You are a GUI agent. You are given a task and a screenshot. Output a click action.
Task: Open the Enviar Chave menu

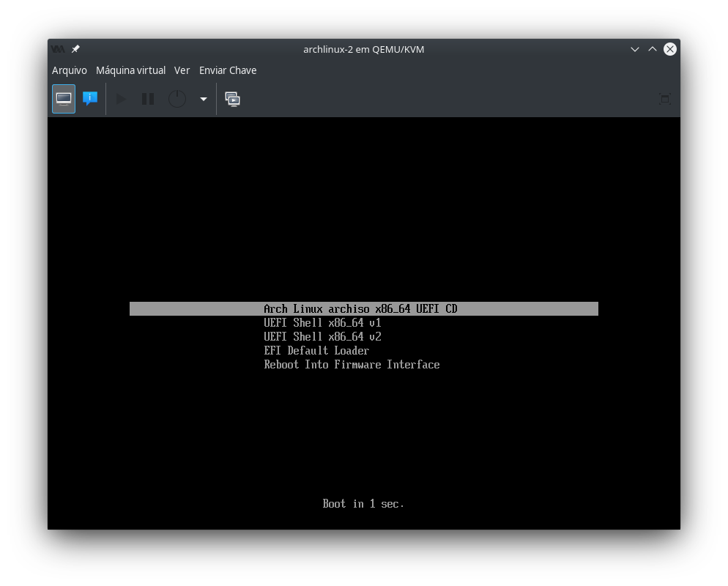(x=228, y=70)
